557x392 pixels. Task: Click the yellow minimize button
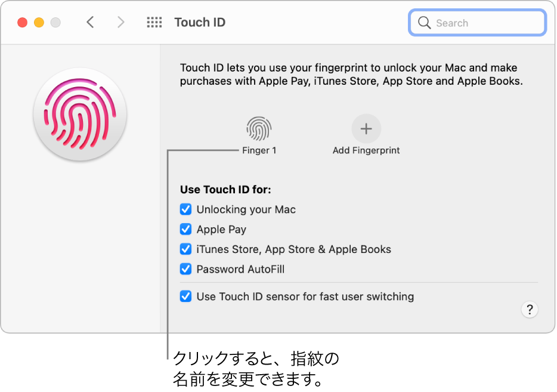coord(39,22)
